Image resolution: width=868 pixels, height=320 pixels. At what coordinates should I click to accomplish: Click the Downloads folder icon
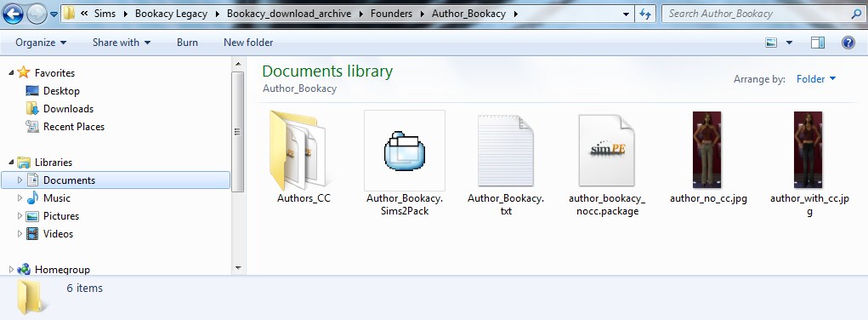click(x=32, y=109)
